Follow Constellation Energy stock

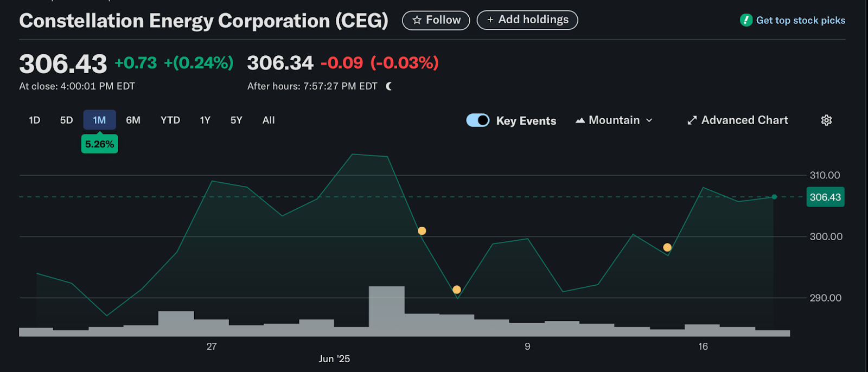[x=436, y=20]
